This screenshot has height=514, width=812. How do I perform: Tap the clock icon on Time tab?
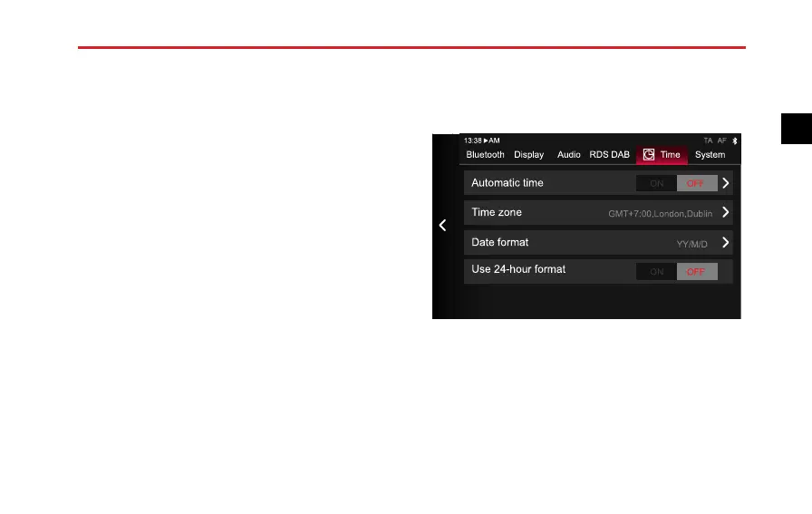click(x=648, y=154)
